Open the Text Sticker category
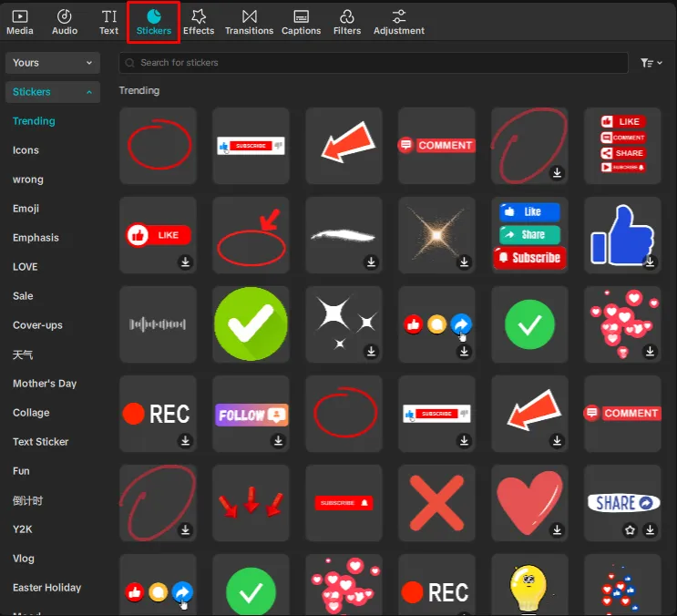The width and height of the screenshot is (677, 616). pyautogui.click(x=40, y=442)
